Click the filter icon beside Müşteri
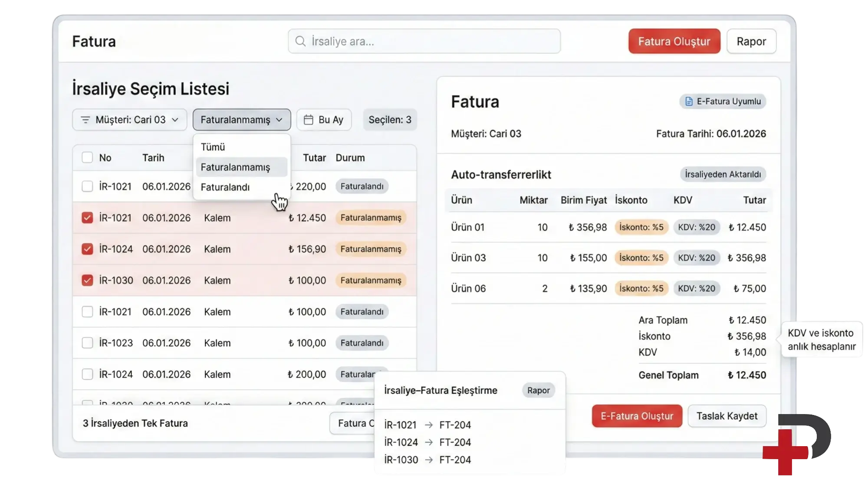Image resolution: width=868 pixels, height=483 pixels. pos(85,120)
